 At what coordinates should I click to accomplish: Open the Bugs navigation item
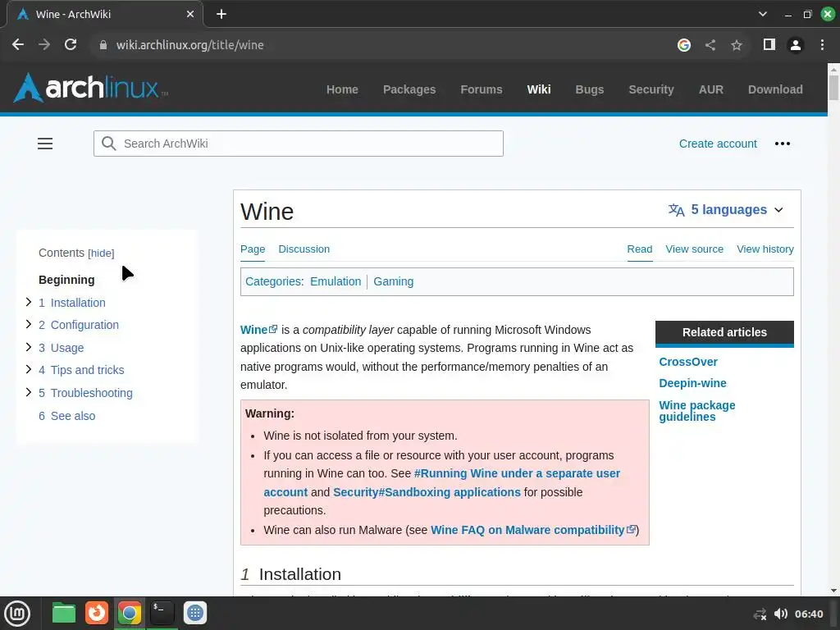(x=590, y=89)
